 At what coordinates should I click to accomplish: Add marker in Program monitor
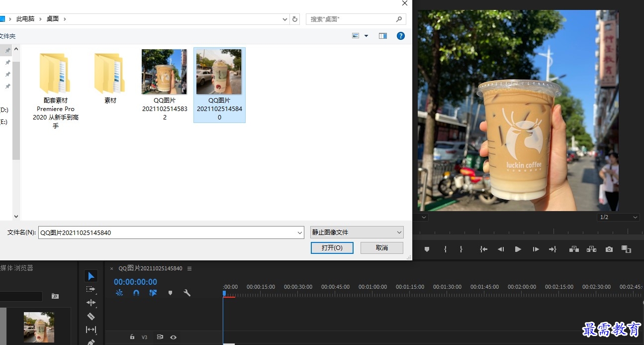[427, 249]
